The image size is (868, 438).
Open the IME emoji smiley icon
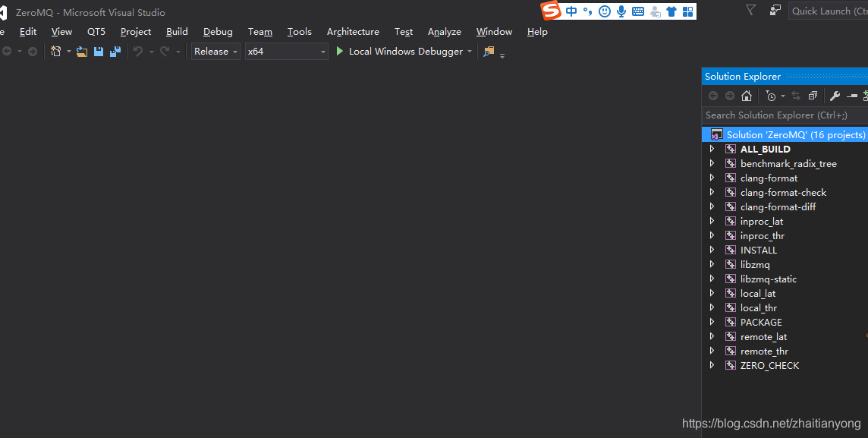tap(605, 11)
